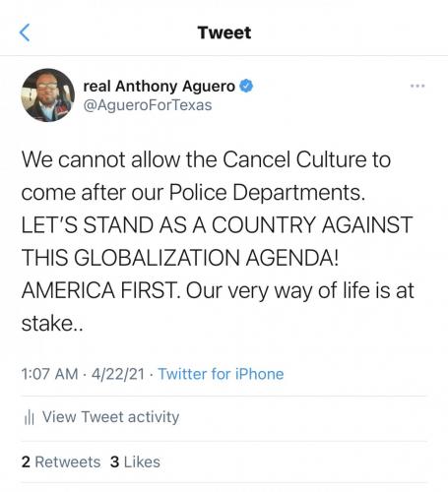
Task: Select 'View Tweet activity' text
Action: pos(111,417)
